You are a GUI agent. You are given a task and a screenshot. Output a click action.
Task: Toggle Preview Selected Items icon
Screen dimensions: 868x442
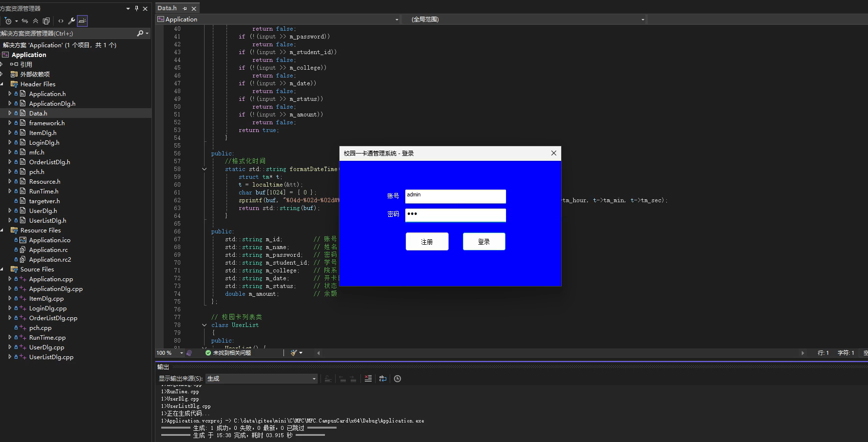[x=82, y=21]
